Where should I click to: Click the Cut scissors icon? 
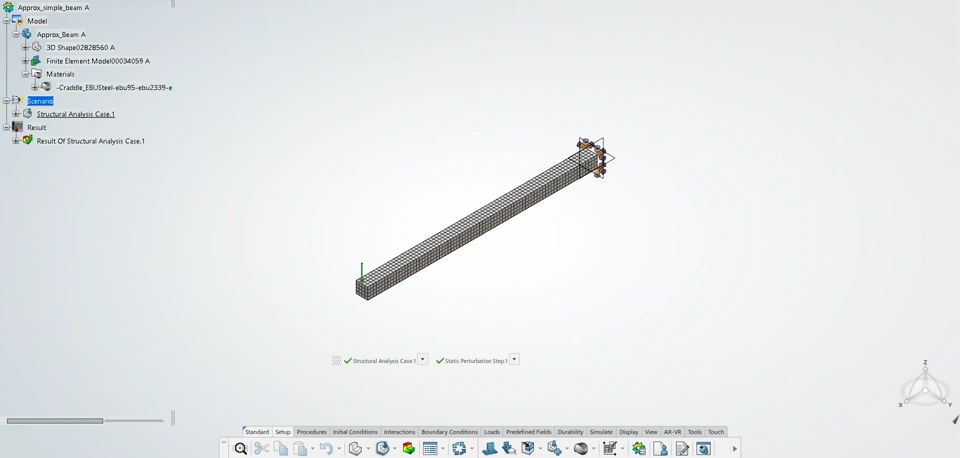(x=261, y=449)
